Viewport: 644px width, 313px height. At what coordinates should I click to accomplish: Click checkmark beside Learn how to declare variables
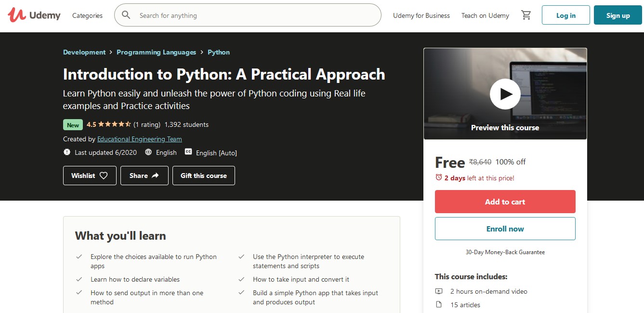79,279
